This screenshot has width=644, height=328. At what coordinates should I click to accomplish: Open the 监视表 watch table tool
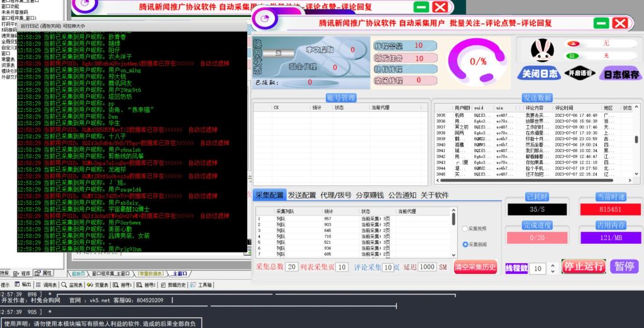click(x=75, y=285)
